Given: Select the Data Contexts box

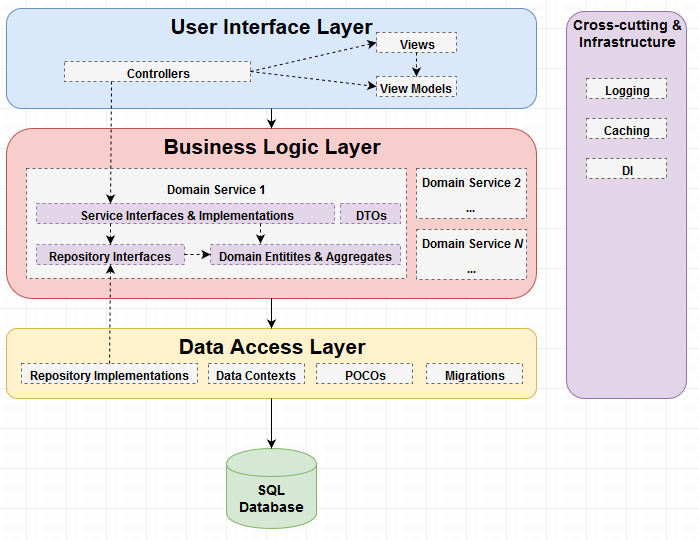Looking at the screenshot, I should pos(256,374).
